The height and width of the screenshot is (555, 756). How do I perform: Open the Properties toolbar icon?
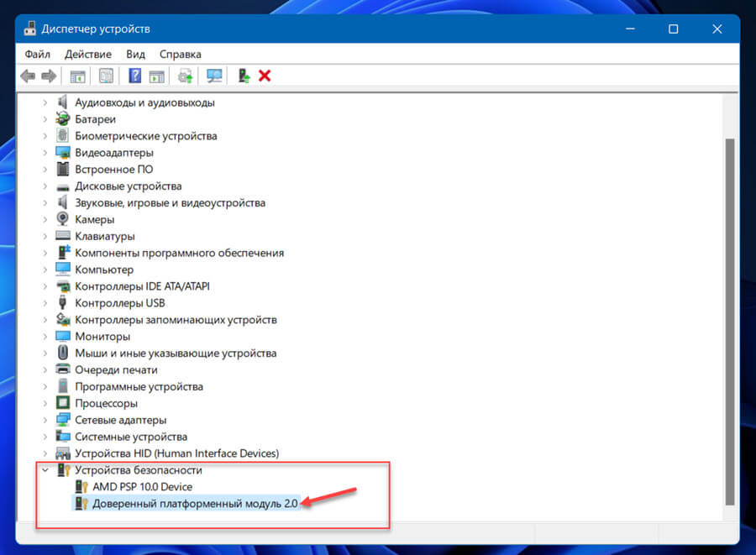click(106, 76)
